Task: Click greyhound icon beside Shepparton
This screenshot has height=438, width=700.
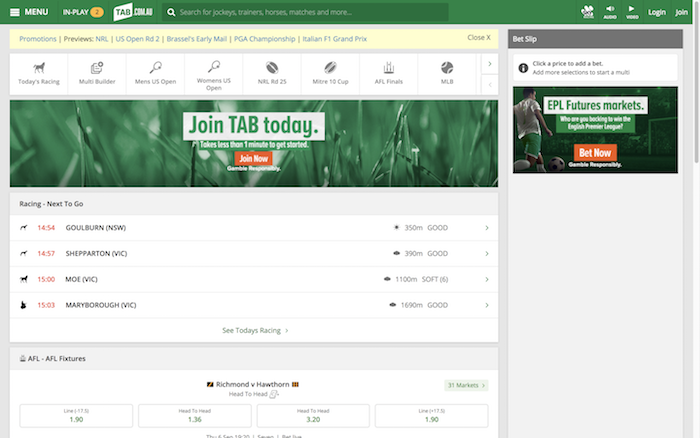Action: pyautogui.click(x=24, y=254)
